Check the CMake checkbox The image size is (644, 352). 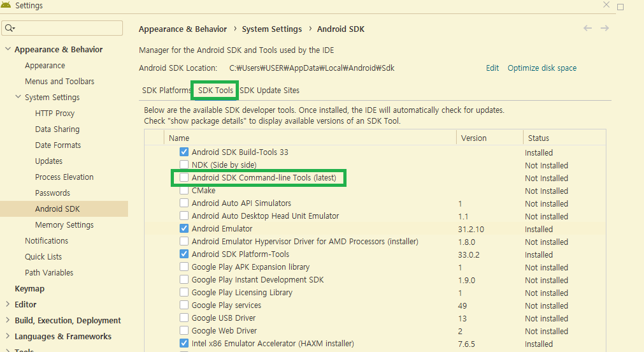tap(184, 190)
